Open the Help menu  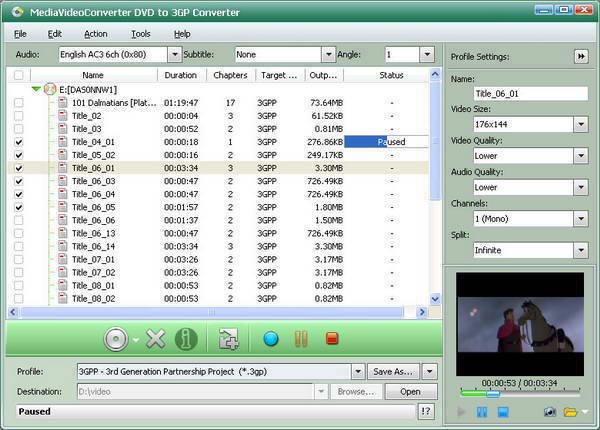(182, 34)
